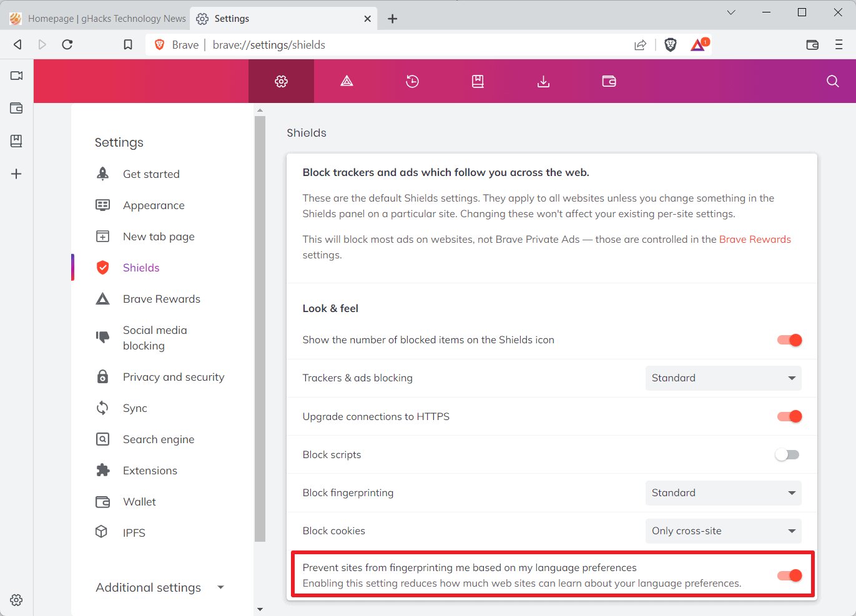856x616 pixels.
Task: Toggle blocked items count on Shields icon
Action: click(789, 340)
